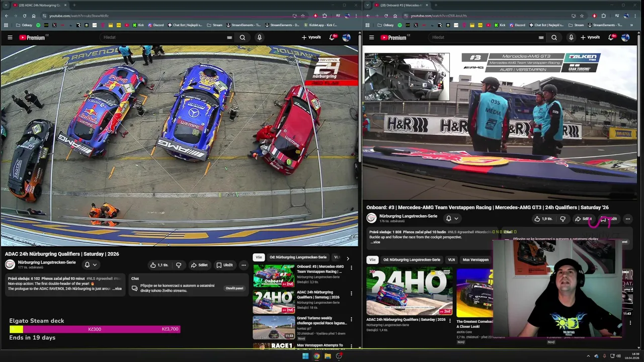Expand Onboard video description with ...více
Viewport: 644px width, 362px height.
coord(375,242)
